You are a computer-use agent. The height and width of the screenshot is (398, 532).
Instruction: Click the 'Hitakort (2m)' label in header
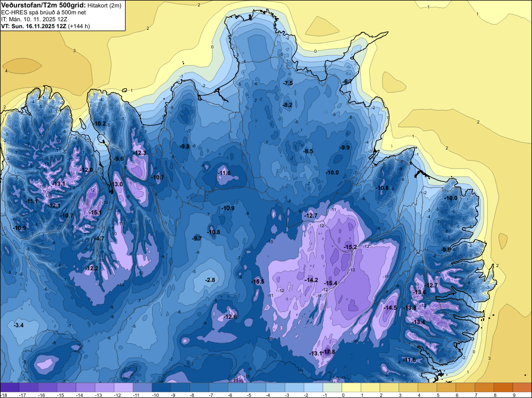click(104, 5)
